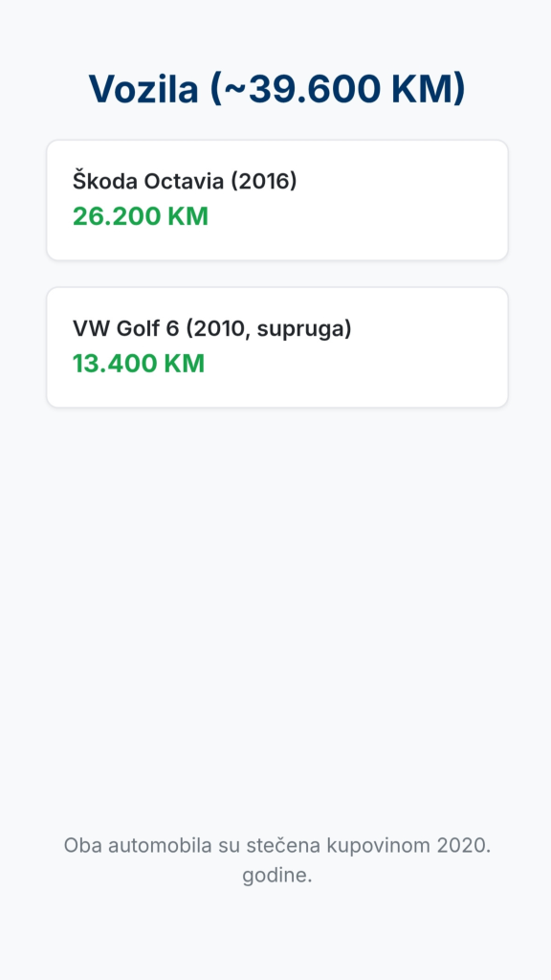Image resolution: width=551 pixels, height=980 pixels.
Task: Select the 2020. year in footer note
Action: pos(464,846)
